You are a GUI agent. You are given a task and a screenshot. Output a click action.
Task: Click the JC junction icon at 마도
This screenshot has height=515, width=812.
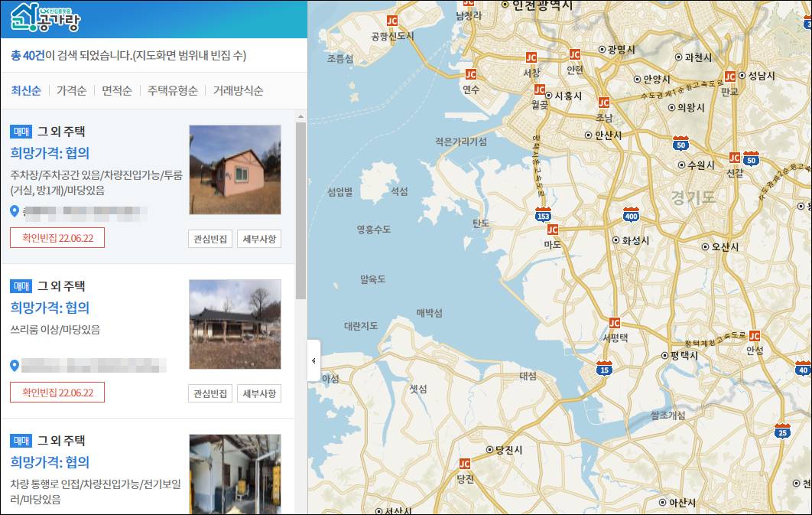pyautogui.click(x=553, y=230)
